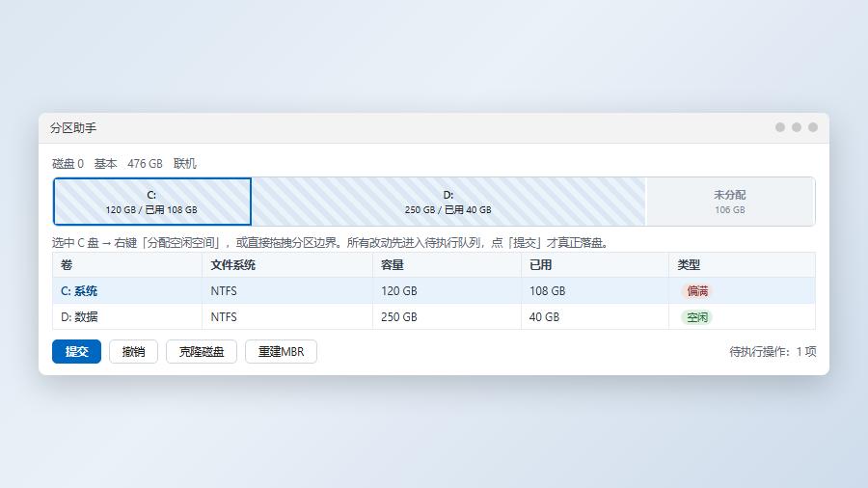Click the 476 GB disk size label
This screenshot has width=868, height=488.
[x=145, y=164]
